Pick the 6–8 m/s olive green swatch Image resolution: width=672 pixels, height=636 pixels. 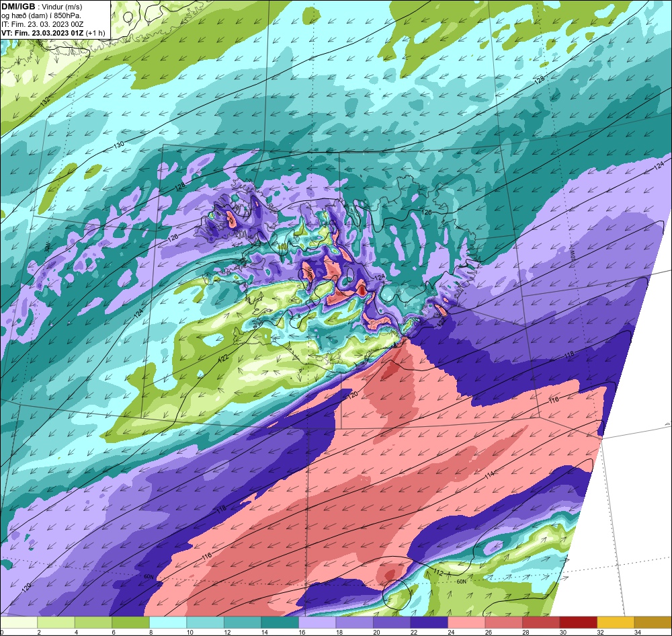click(x=131, y=623)
